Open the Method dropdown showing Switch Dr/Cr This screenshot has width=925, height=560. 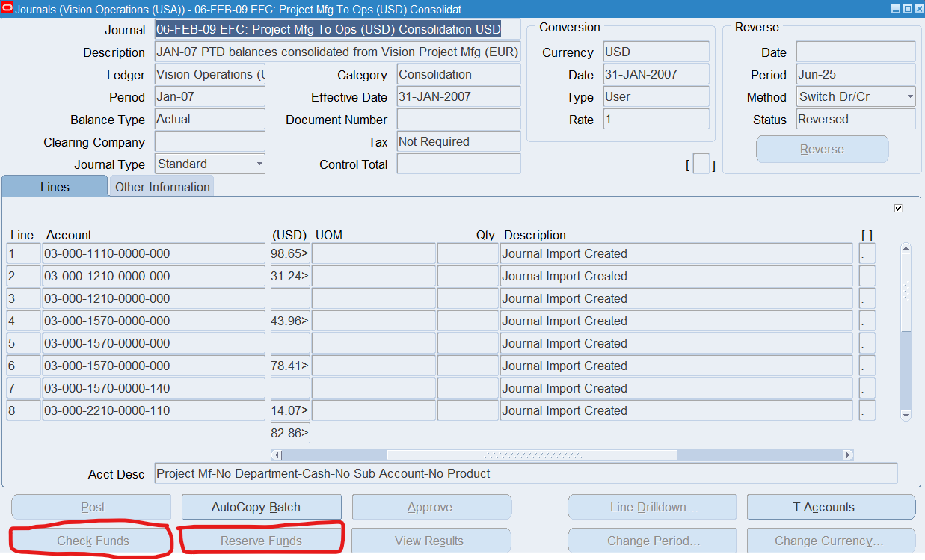coord(909,96)
